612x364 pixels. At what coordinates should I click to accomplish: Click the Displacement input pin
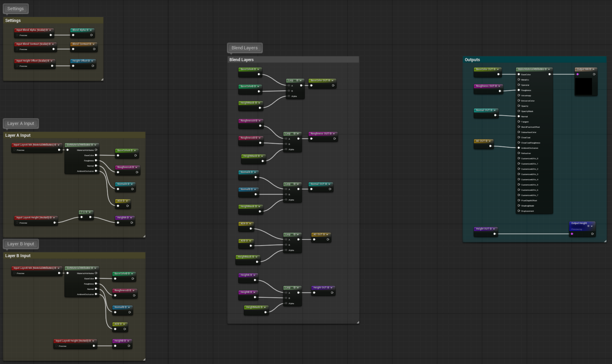click(519, 211)
